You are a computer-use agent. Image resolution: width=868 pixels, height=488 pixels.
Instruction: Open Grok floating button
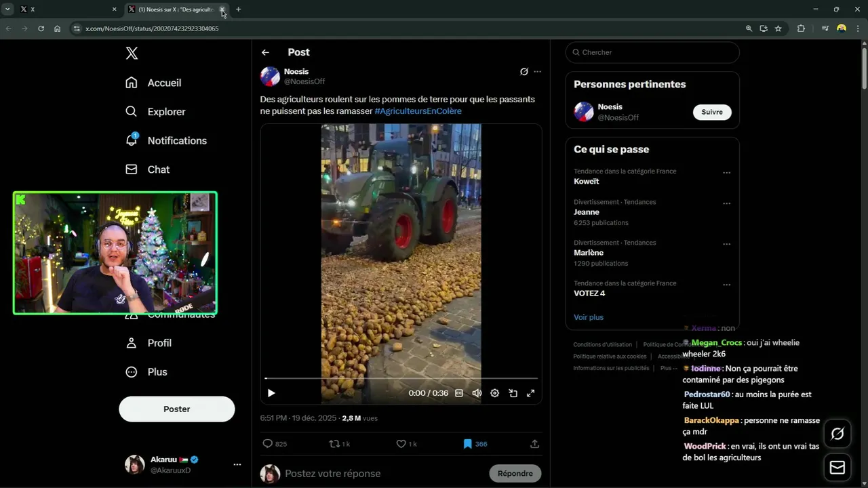coord(837,434)
